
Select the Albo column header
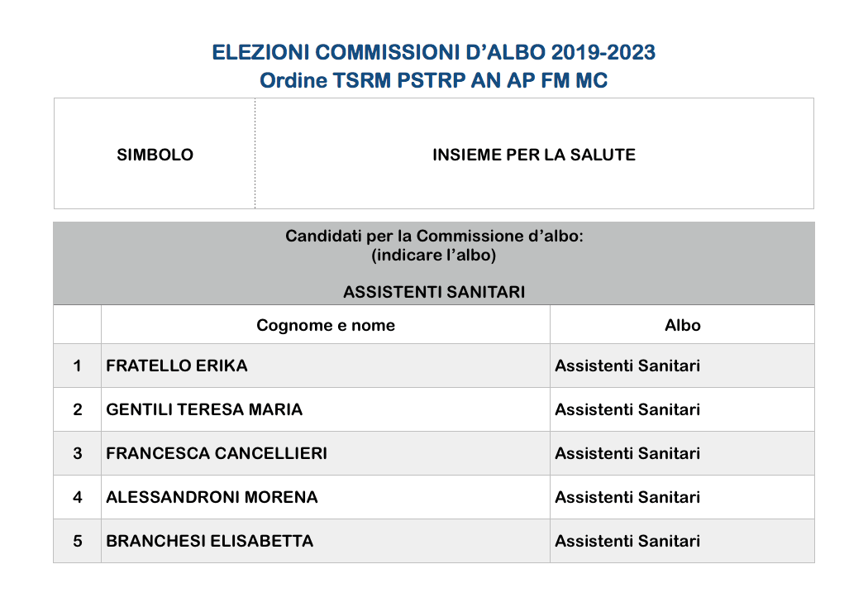click(x=682, y=325)
